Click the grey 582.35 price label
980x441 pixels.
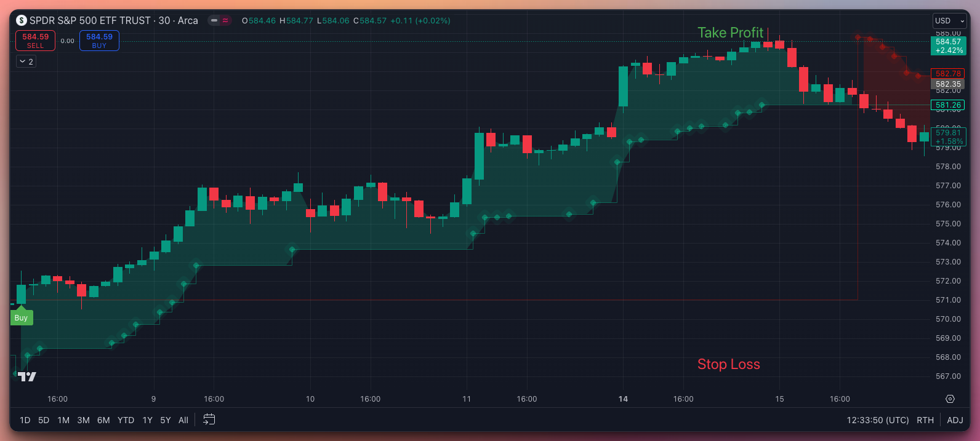[948, 84]
